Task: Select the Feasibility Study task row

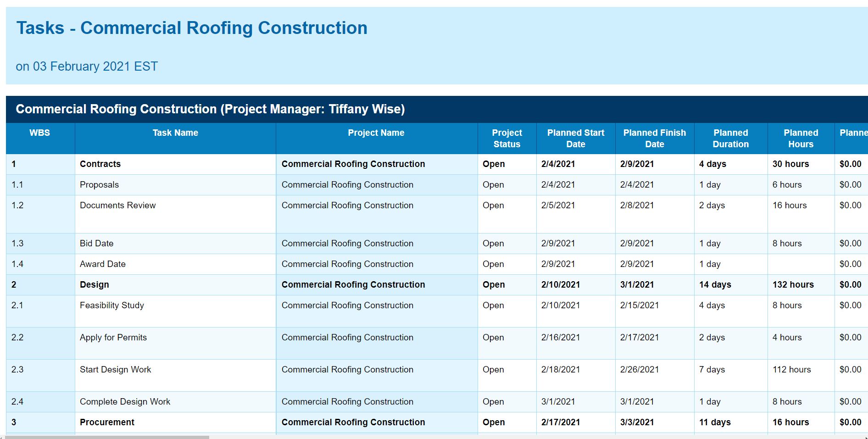Action: 111,305
